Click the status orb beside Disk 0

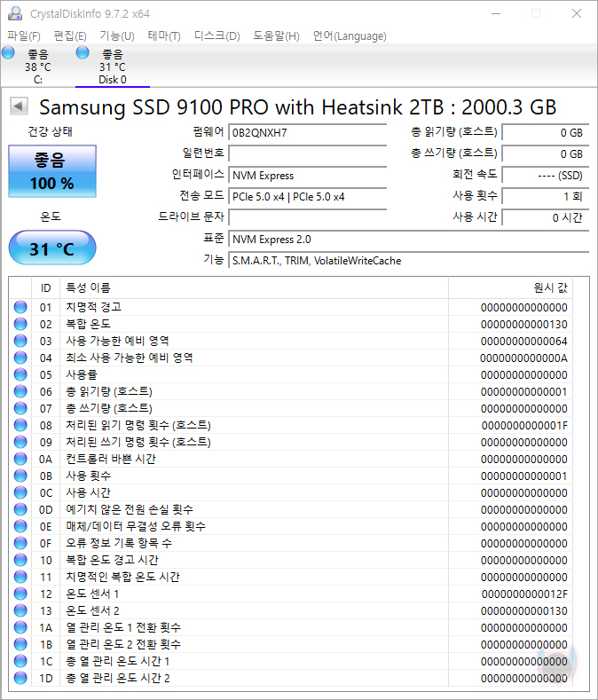click(83, 52)
